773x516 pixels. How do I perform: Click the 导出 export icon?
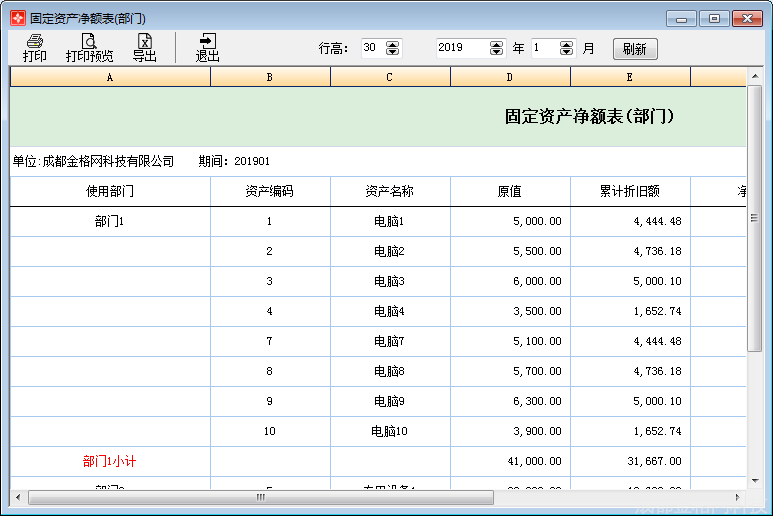tap(145, 47)
